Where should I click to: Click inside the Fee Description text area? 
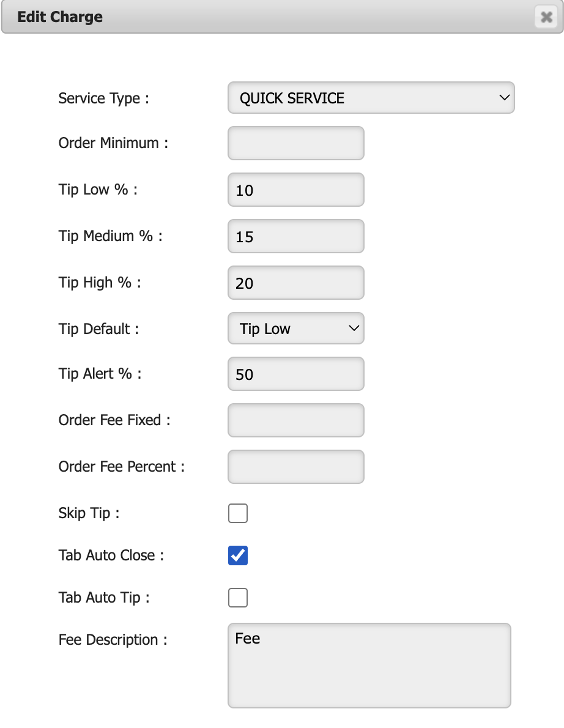pos(369,666)
